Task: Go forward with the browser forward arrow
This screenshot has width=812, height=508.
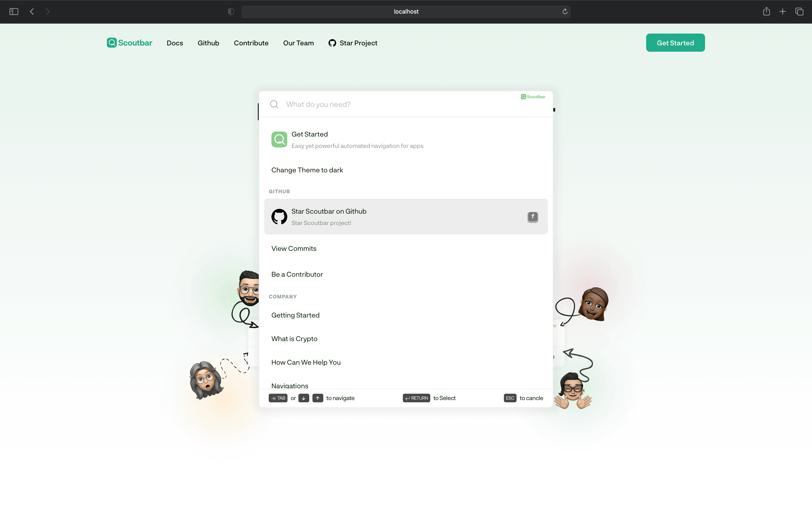Action: pyautogui.click(x=48, y=11)
